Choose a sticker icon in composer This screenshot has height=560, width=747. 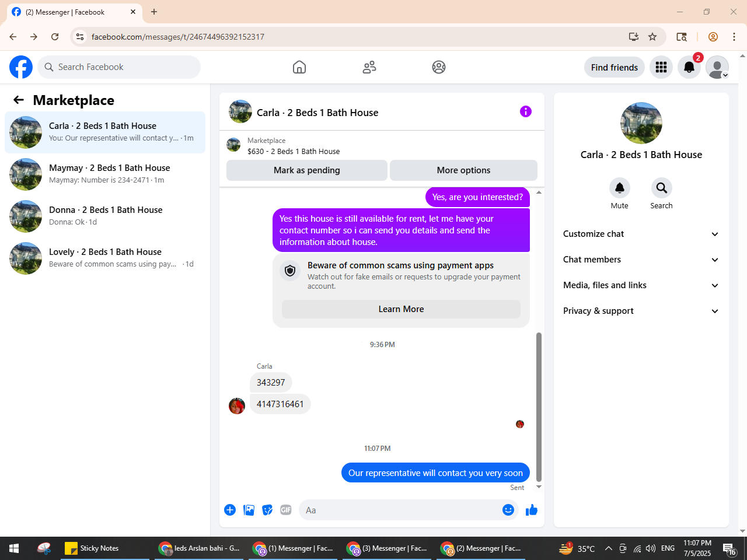click(267, 510)
